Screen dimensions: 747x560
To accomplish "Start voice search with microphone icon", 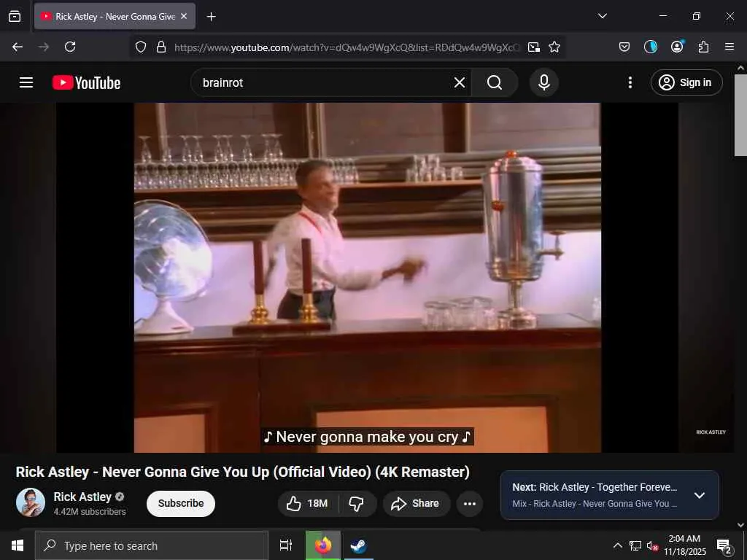I will click(x=544, y=83).
